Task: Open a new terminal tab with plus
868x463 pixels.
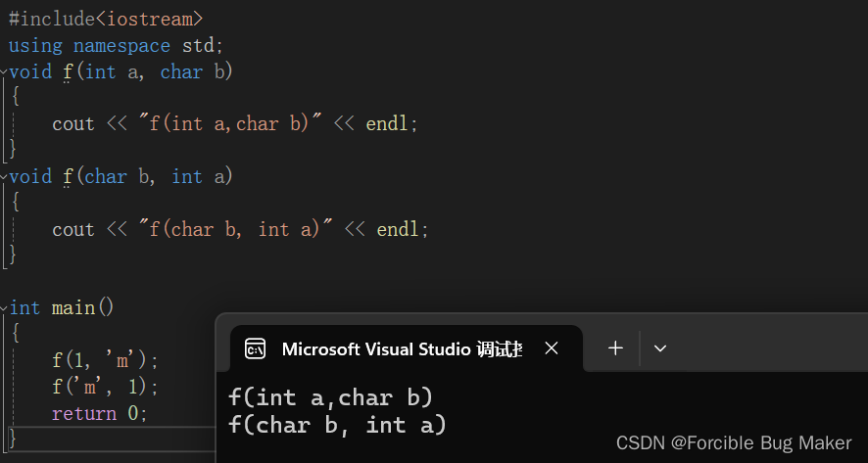Action: [x=615, y=348]
